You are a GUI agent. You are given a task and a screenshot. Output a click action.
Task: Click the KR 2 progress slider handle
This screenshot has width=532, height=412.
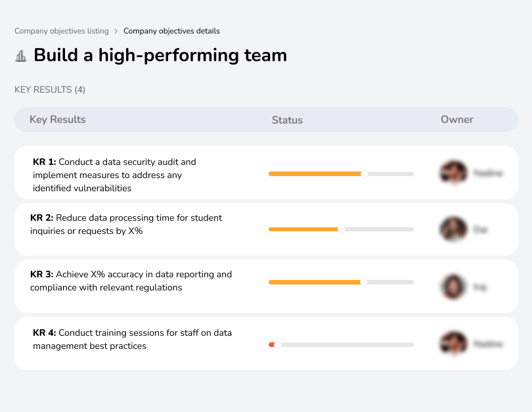pos(342,229)
